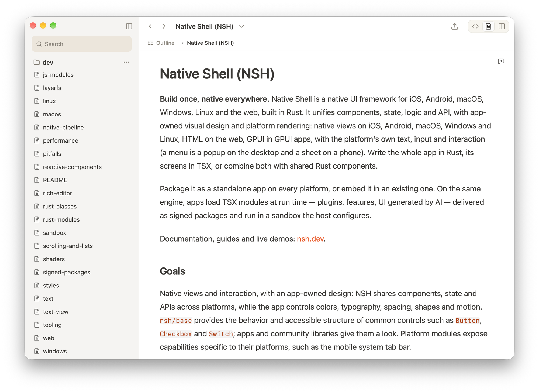Open the nsh.dev link
Image resolution: width=539 pixels, height=392 pixels.
click(310, 239)
